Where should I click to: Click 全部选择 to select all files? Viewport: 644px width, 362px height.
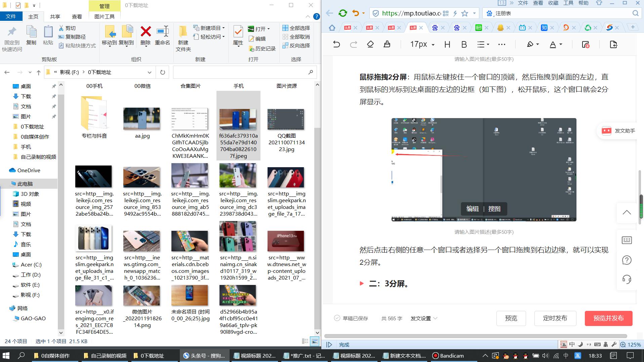pyautogui.click(x=297, y=28)
